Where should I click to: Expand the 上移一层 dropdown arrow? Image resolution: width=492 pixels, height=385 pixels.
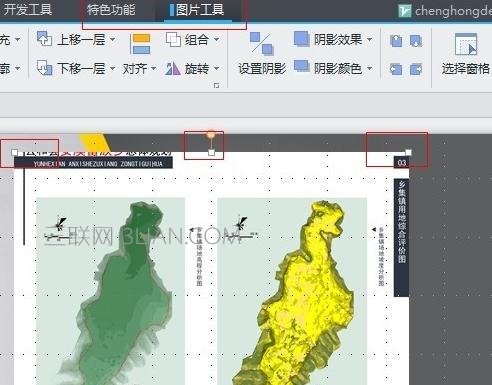click(113, 39)
